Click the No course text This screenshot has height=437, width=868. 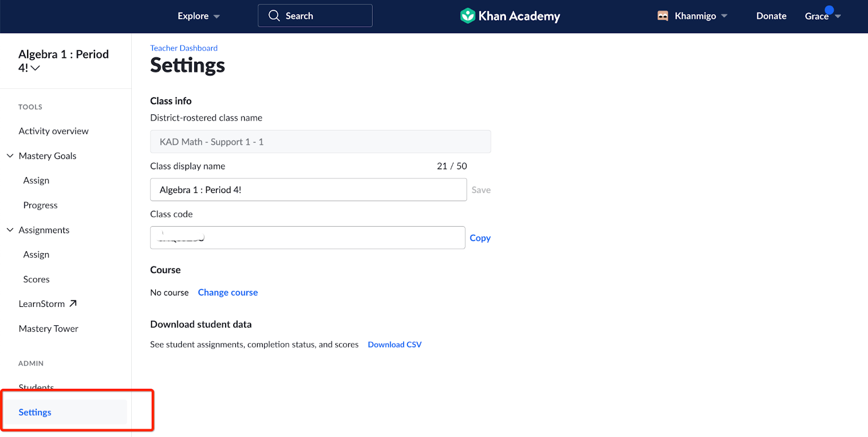pos(169,293)
